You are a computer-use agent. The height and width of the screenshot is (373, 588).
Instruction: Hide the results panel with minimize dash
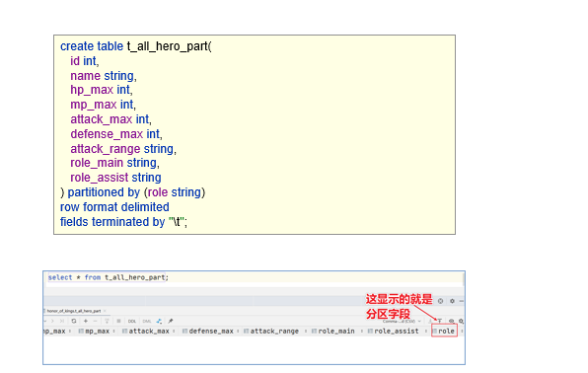pos(462,301)
